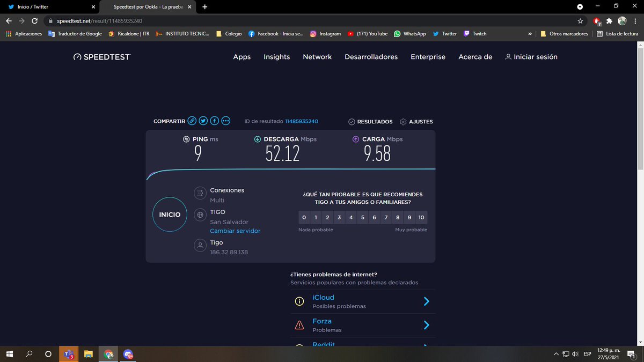Viewport: 644px width, 362px height.
Task: Open Twitter bookmark
Action: [x=445, y=33]
